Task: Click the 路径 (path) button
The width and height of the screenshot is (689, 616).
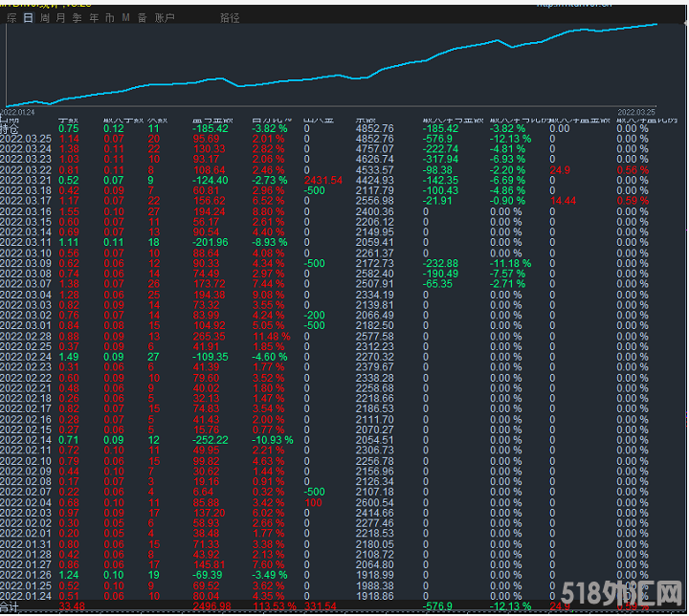Action: 230,18
